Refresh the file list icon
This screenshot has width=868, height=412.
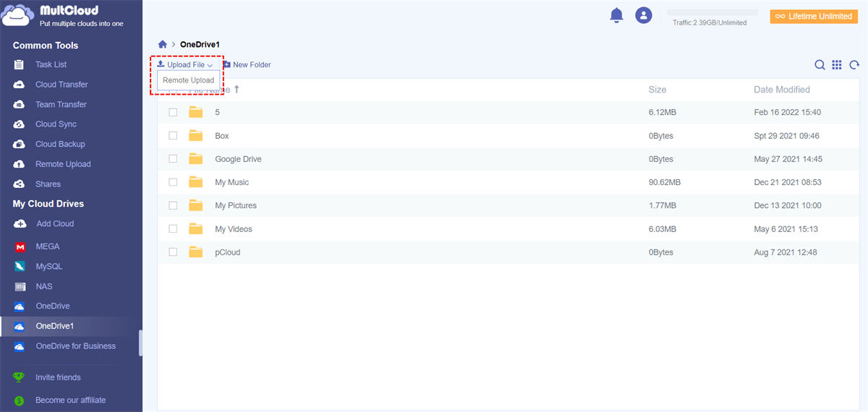tap(854, 65)
